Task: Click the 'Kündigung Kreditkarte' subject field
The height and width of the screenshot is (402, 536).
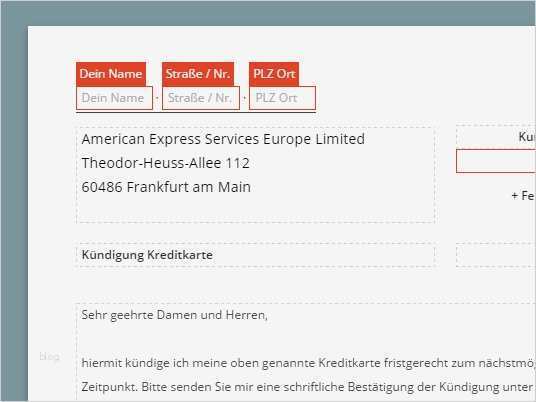Action: (255, 255)
